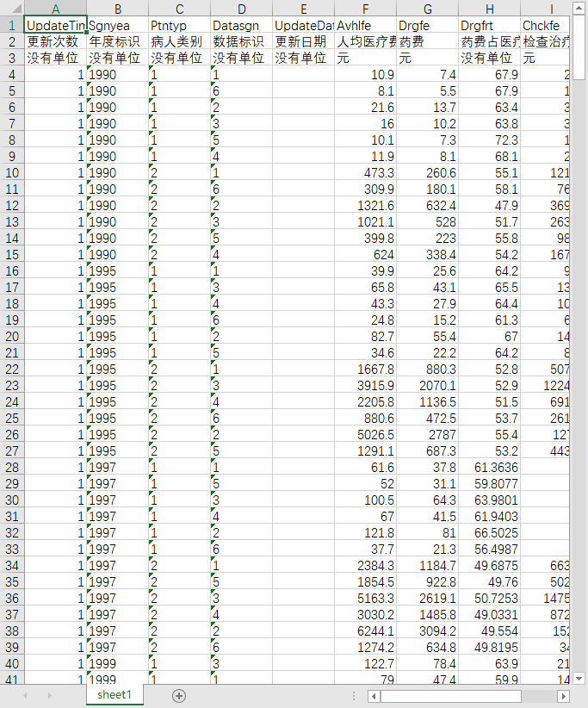Select cell 数据标识
The image size is (588, 708).
point(241,41)
